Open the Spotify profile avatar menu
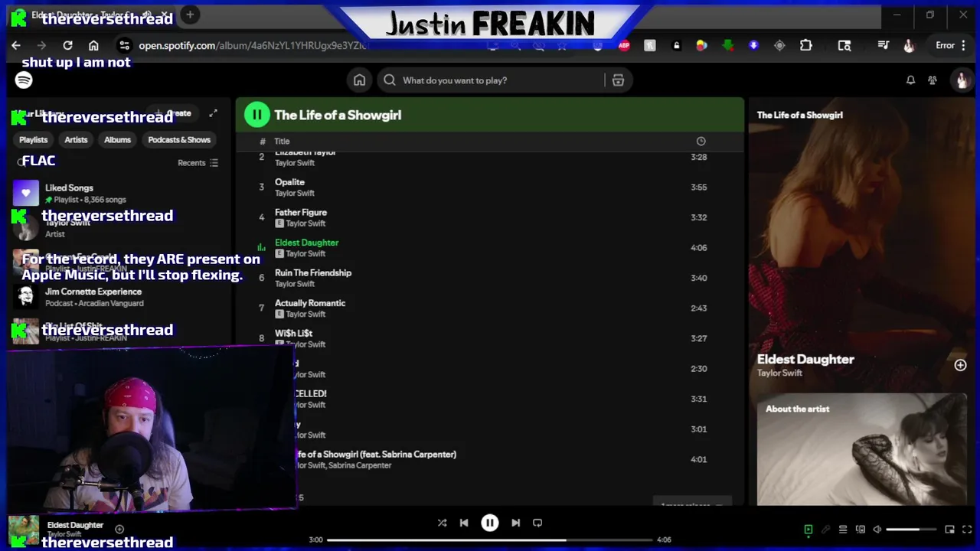The height and width of the screenshot is (551, 980). (x=961, y=80)
